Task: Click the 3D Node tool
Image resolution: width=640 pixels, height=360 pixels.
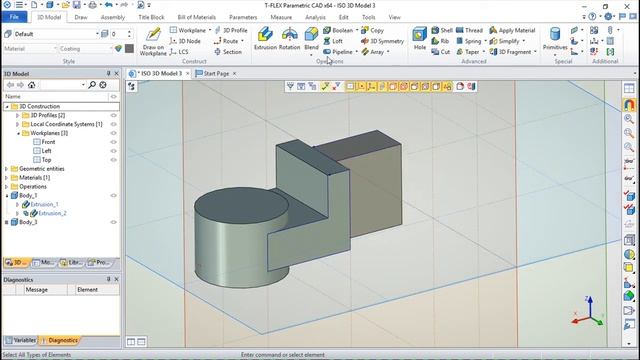Action: 185,41
